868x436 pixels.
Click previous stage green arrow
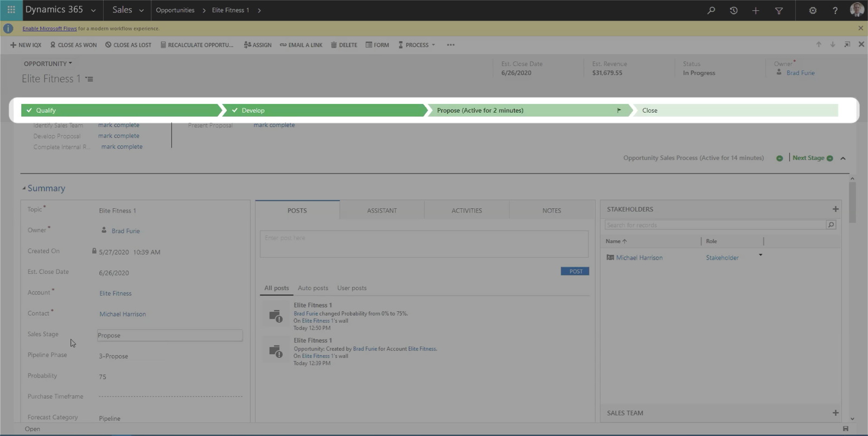pyautogui.click(x=780, y=158)
